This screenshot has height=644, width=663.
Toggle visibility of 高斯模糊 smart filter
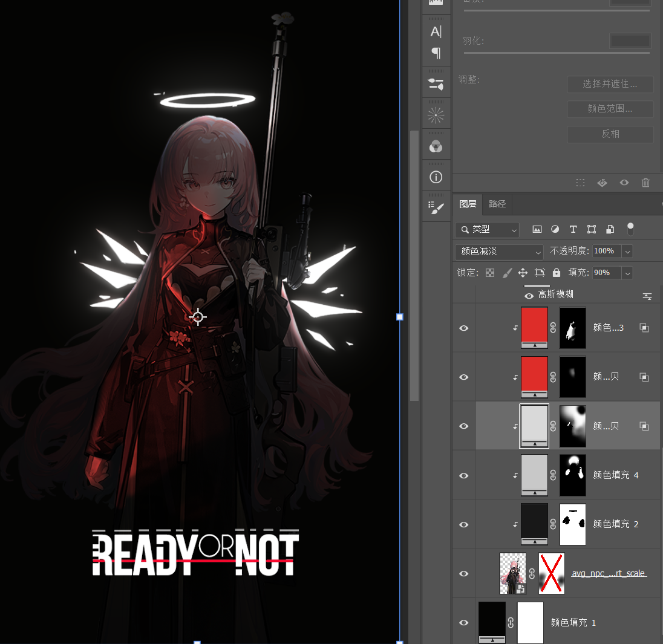click(x=529, y=295)
